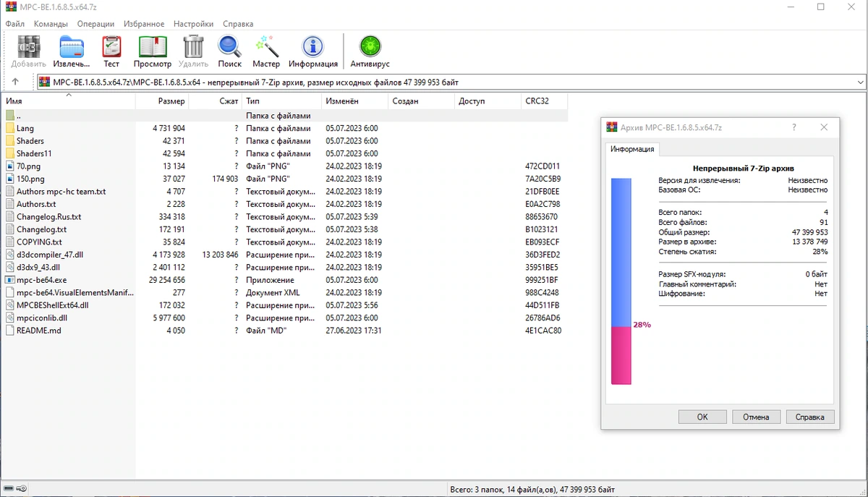Image resolution: width=868 pixels, height=497 pixels.
Task: Sort by the Имя column header
Action: (68, 101)
